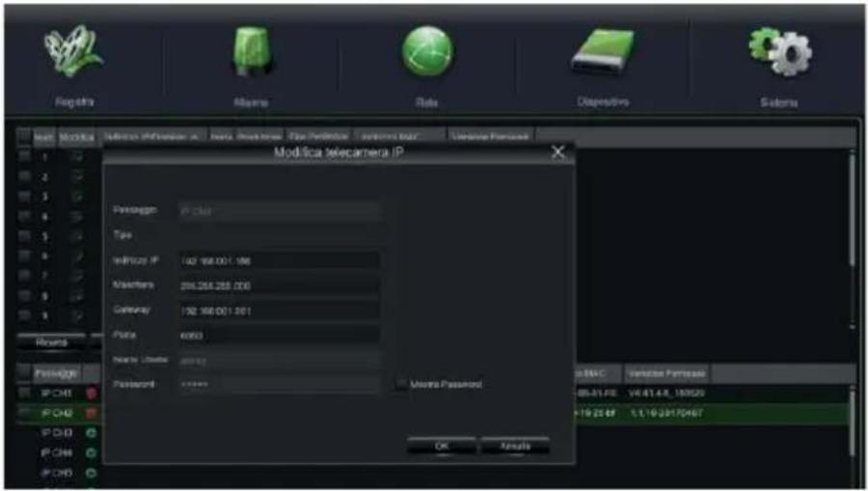This screenshot has height=491, width=868.
Task: Click the red delete icon beside IP CH1
Action: [92, 394]
